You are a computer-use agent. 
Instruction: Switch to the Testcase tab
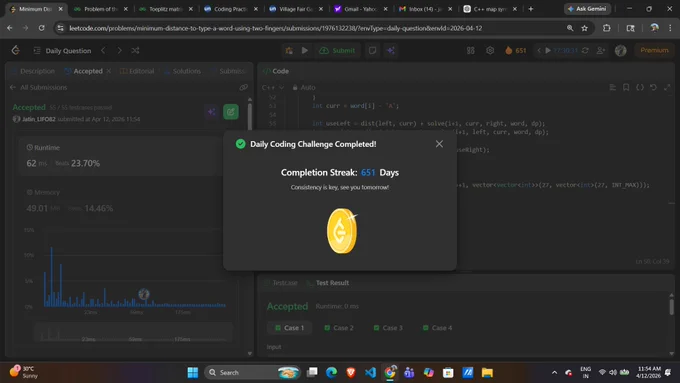click(x=281, y=283)
